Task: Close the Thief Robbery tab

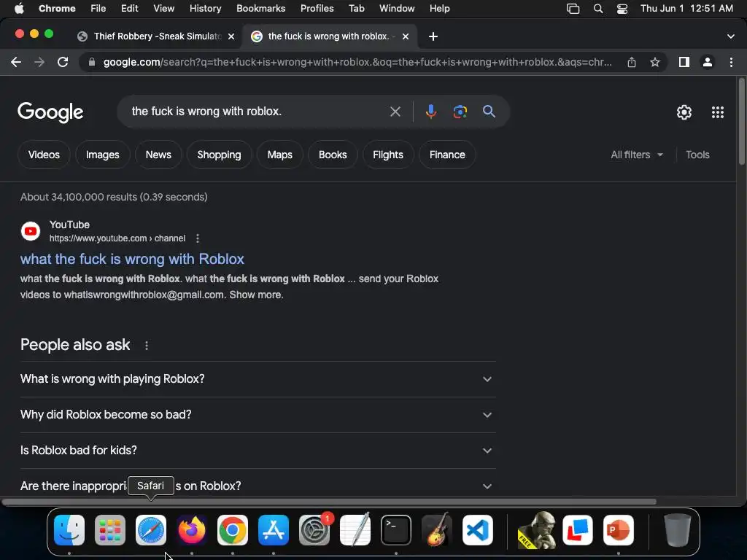Action: coord(231,36)
